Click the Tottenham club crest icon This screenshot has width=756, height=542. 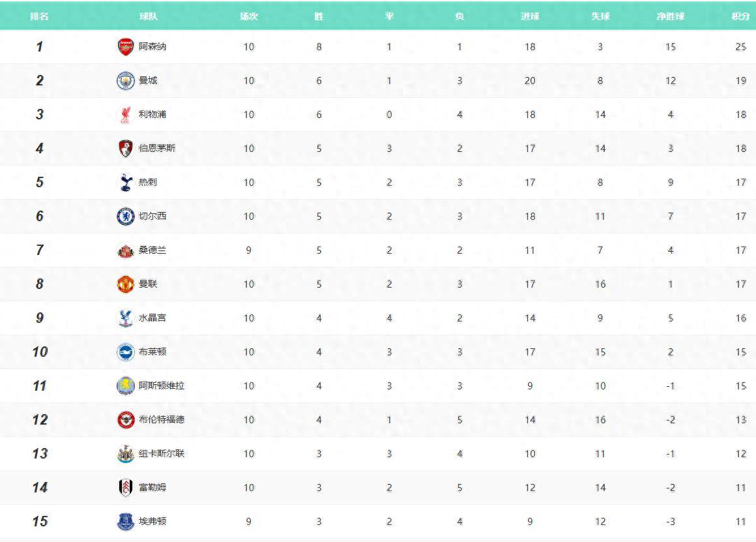125,183
